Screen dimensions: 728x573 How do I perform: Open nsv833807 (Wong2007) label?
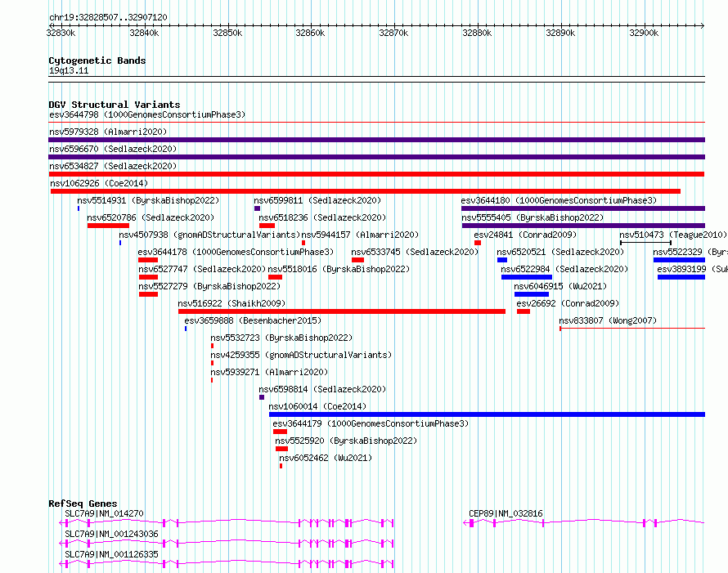click(608, 320)
